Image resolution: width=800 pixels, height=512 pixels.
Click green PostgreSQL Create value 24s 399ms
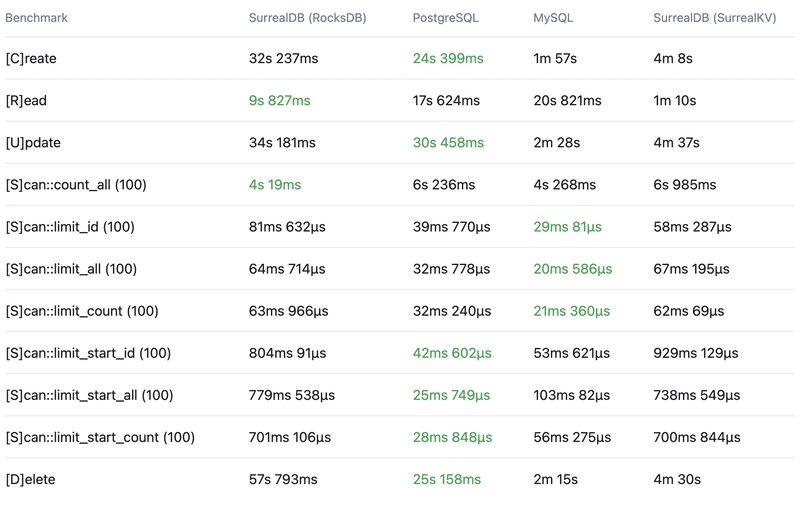450,58
